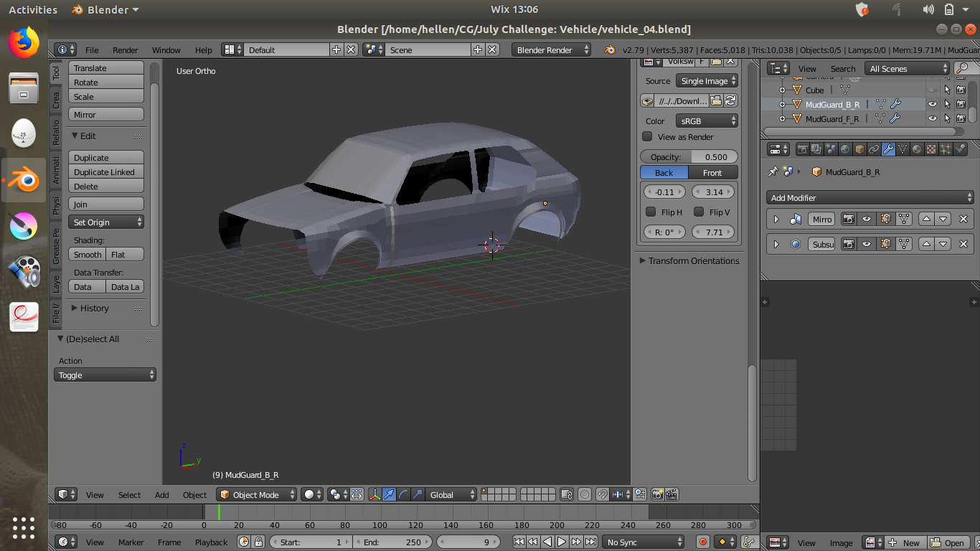Hide MudGuard_B_R using its eye icon
Viewport: 980px width, 551px height.
tap(933, 105)
